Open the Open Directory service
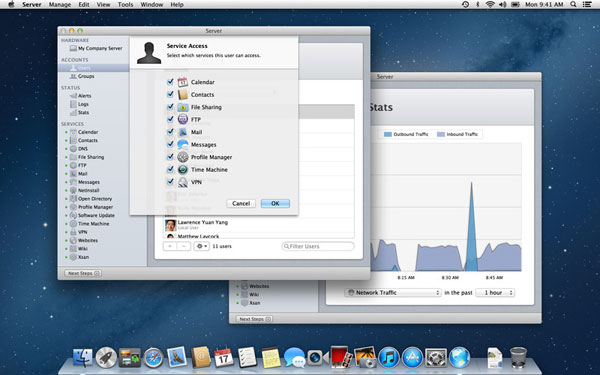 (x=95, y=199)
